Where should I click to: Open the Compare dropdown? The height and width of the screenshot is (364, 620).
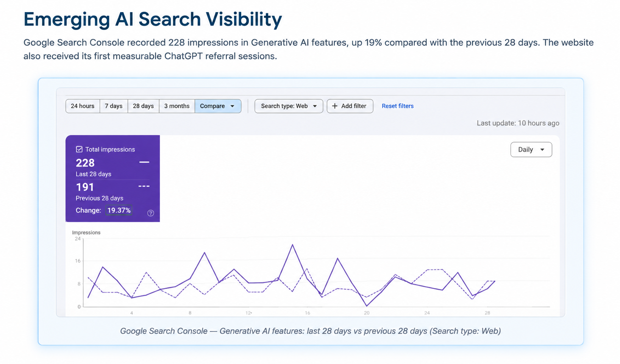218,106
